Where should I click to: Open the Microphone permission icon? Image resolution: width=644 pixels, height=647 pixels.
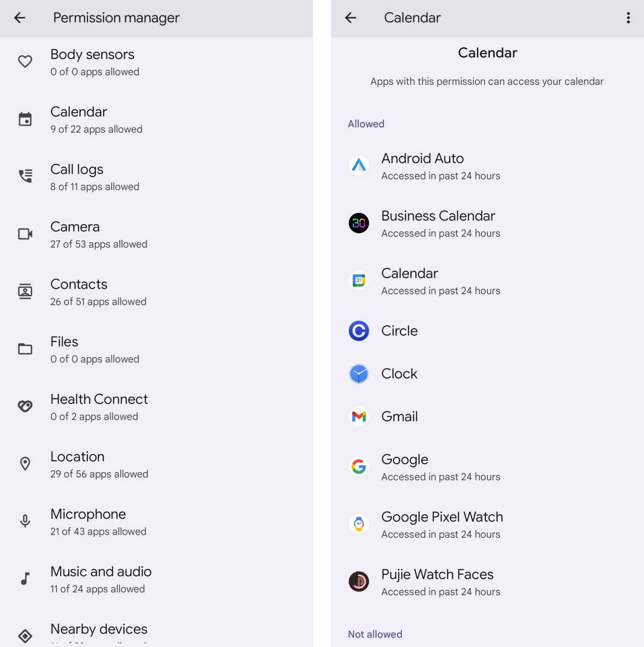point(25,521)
